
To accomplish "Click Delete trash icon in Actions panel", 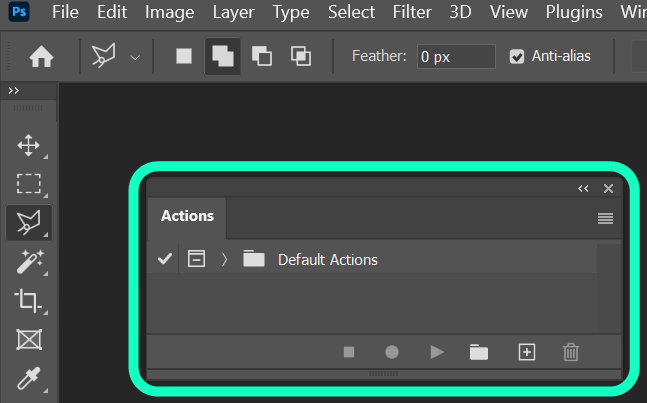I will pos(571,352).
